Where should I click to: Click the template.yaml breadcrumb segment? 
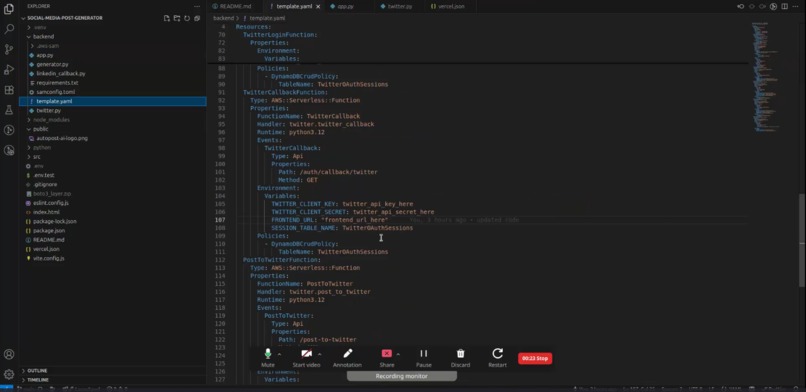coord(267,18)
